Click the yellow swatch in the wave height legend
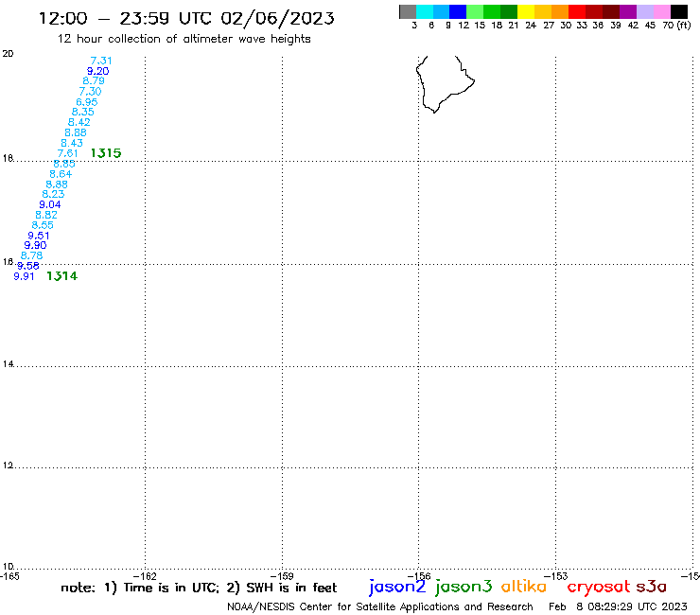Image resolution: width=700 pixels, height=615 pixels. coord(526,11)
